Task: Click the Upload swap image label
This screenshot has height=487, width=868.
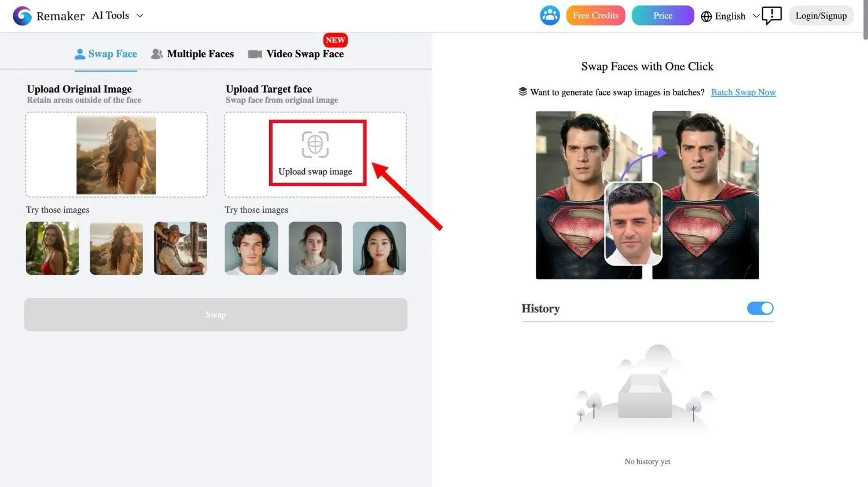Action: [315, 172]
